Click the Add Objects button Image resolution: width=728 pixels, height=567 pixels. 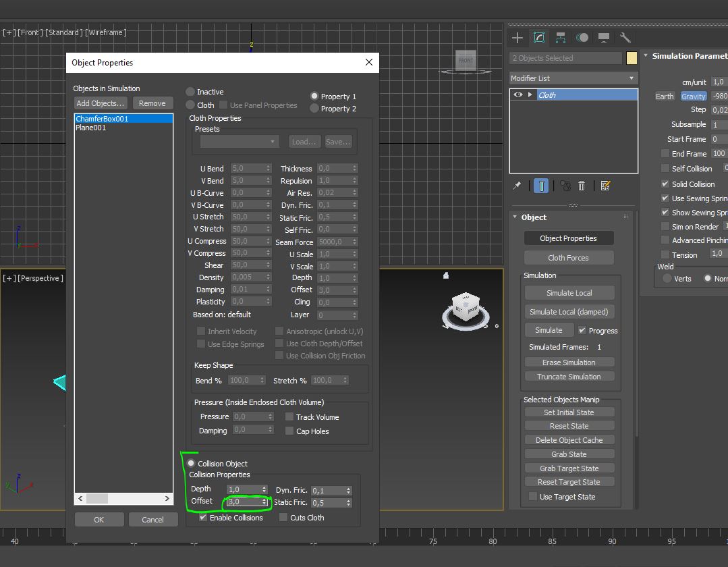pos(101,103)
